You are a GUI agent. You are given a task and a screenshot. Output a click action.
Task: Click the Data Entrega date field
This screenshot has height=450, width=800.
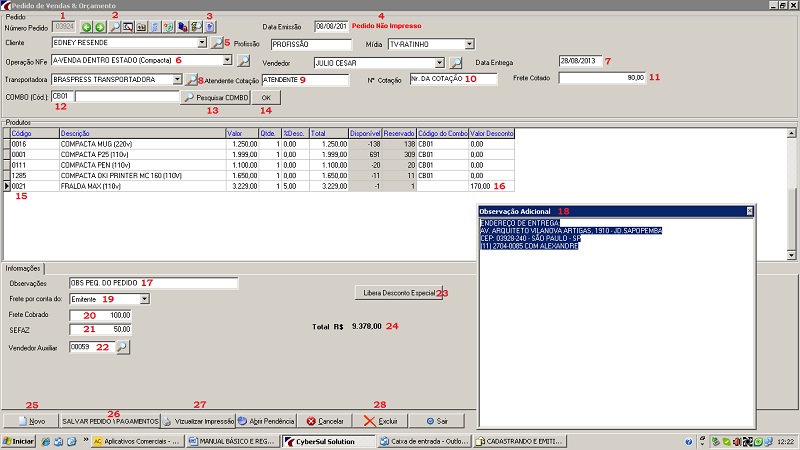click(x=580, y=61)
